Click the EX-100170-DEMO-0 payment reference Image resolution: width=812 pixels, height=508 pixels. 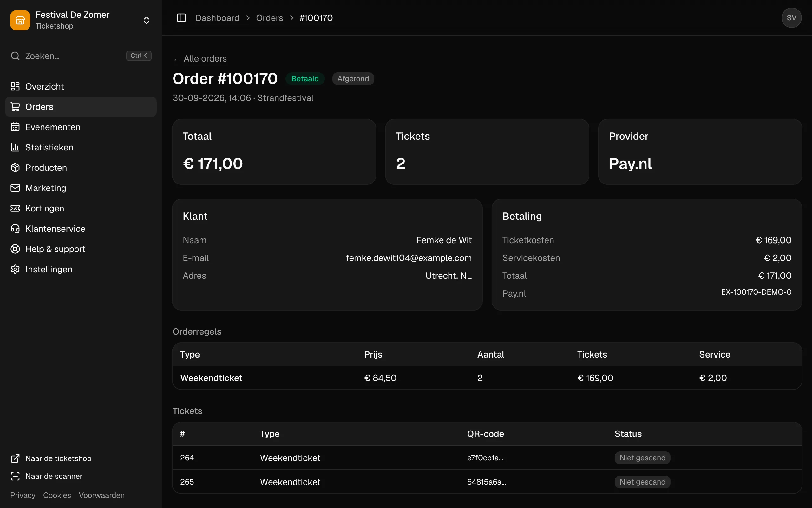(x=756, y=292)
